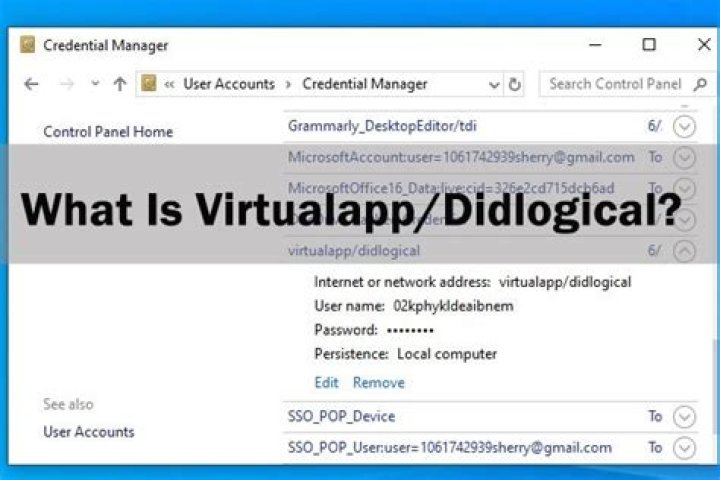The image size is (720, 480).
Task: Remove the virtualapp/didlogical credential
Action: [x=379, y=382]
